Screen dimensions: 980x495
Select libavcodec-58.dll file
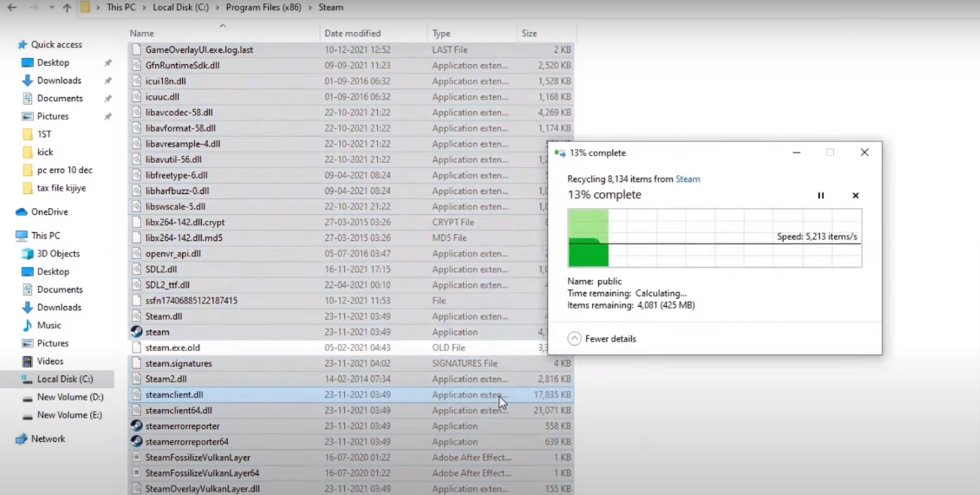tap(179, 112)
